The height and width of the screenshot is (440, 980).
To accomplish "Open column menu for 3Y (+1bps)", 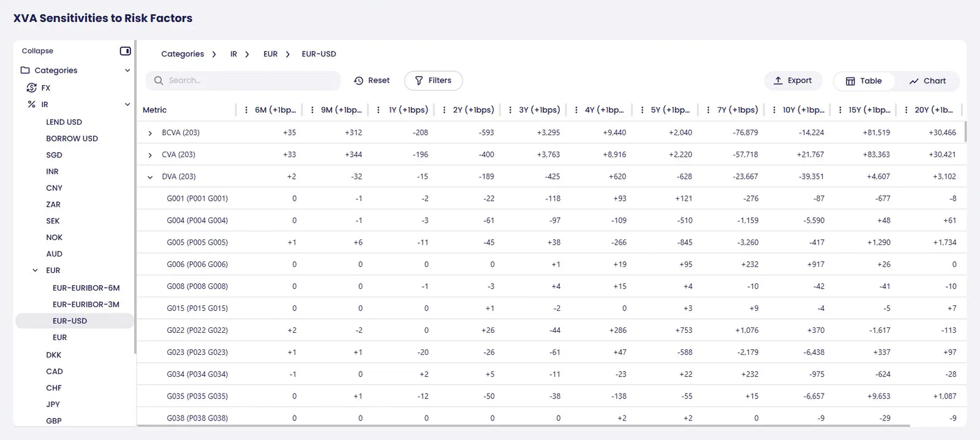I will coord(510,110).
